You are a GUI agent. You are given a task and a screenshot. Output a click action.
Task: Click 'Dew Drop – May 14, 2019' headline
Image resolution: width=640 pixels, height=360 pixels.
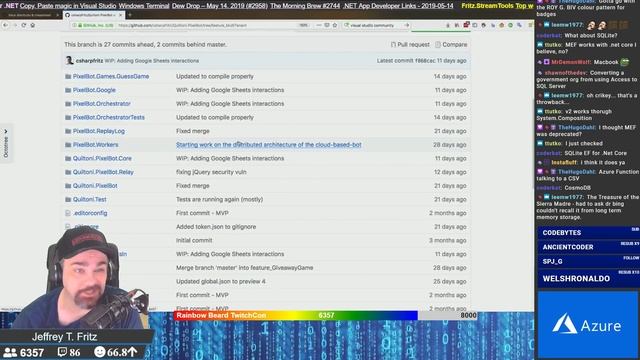coord(220,6)
